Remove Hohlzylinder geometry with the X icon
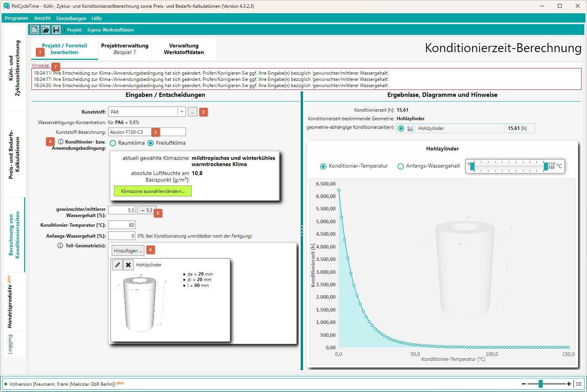The width and height of the screenshot is (587, 392). pos(128,265)
